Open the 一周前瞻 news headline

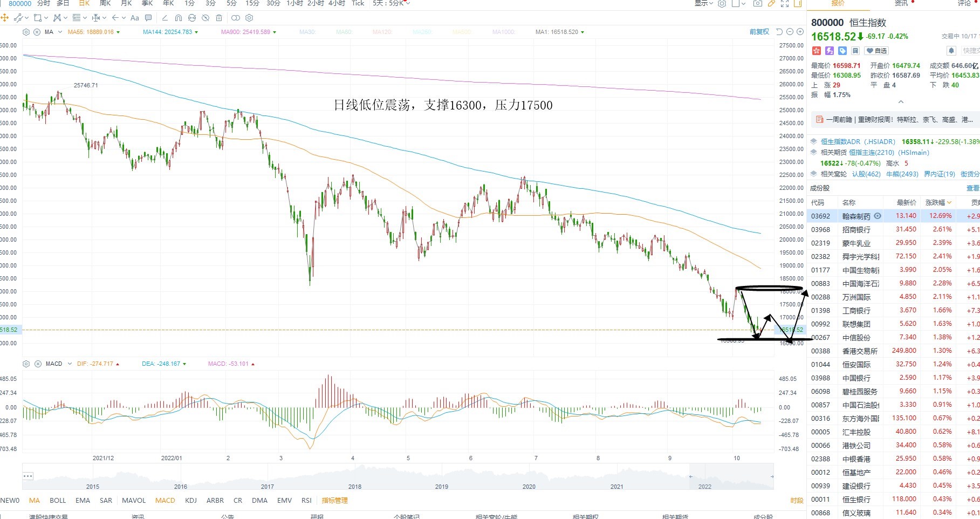click(899, 120)
